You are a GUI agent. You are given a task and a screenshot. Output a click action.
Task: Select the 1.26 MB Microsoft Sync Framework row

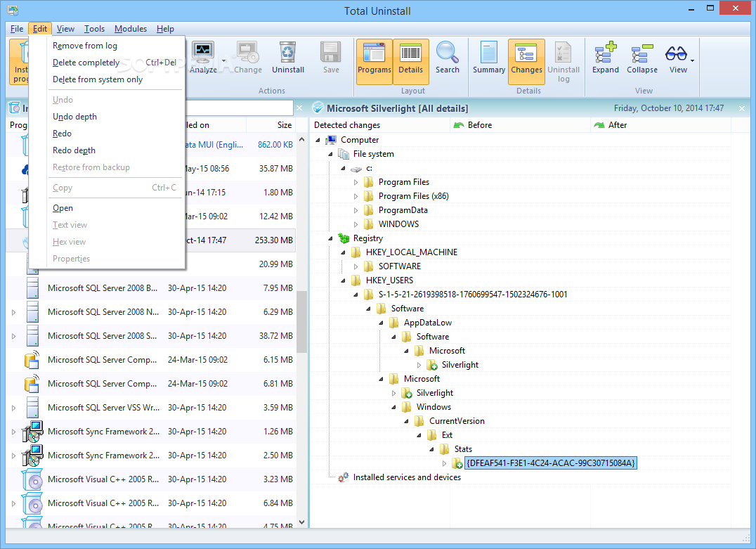pyautogui.click(x=151, y=432)
